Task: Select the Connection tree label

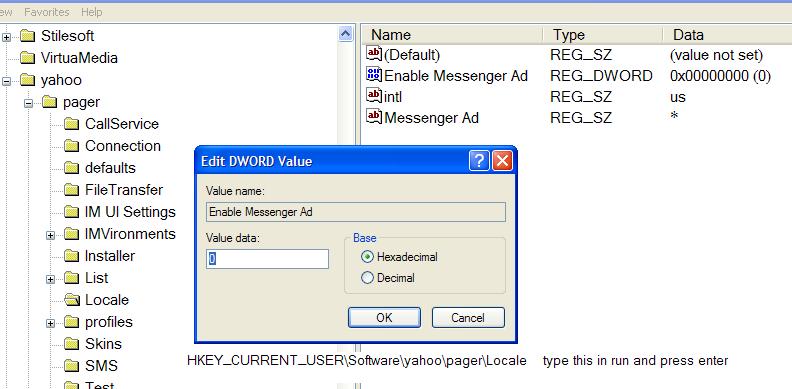Action: [x=123, y=146]
